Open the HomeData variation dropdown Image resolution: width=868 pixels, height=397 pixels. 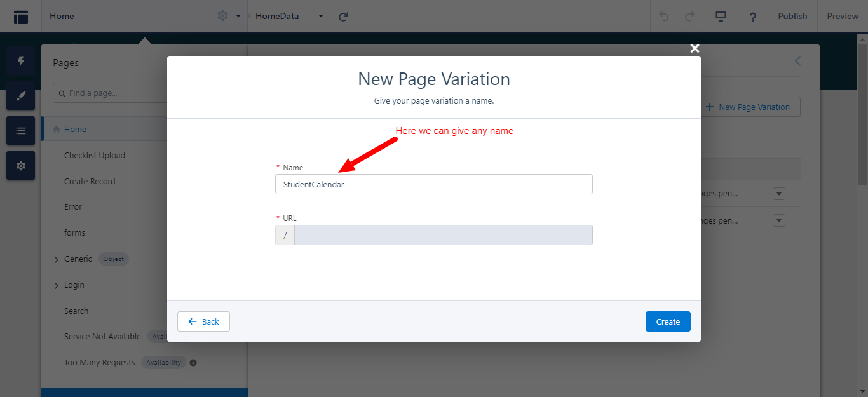click(x=320, y=17)
